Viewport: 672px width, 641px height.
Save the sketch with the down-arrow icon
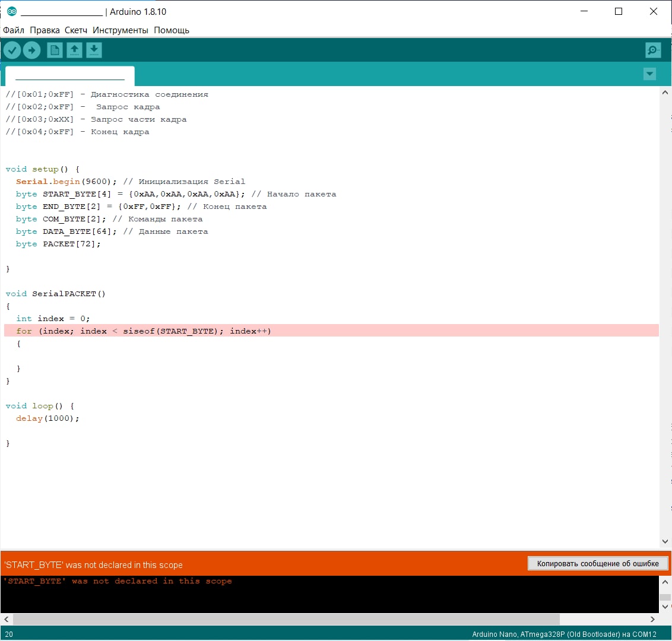tap(94, 50)
